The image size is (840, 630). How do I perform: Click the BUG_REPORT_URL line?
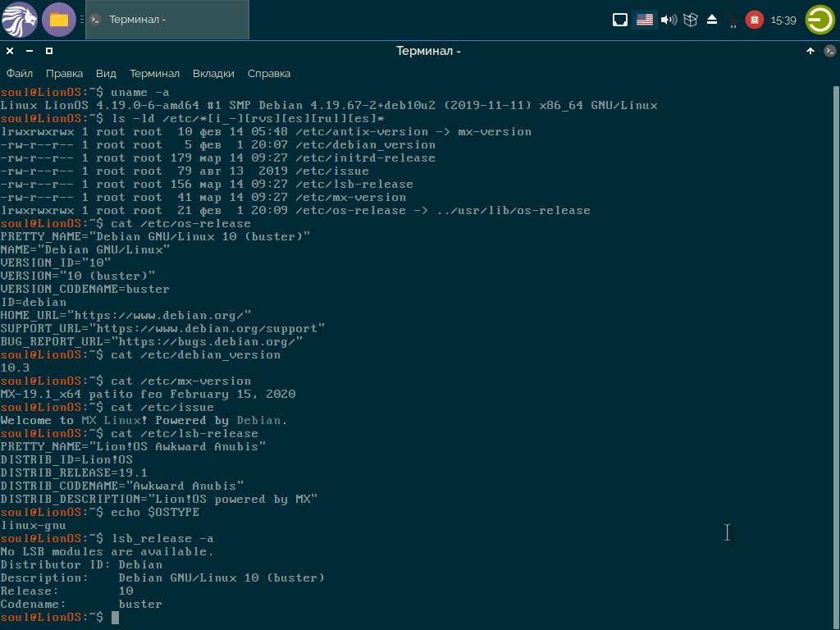click(152, 342)
